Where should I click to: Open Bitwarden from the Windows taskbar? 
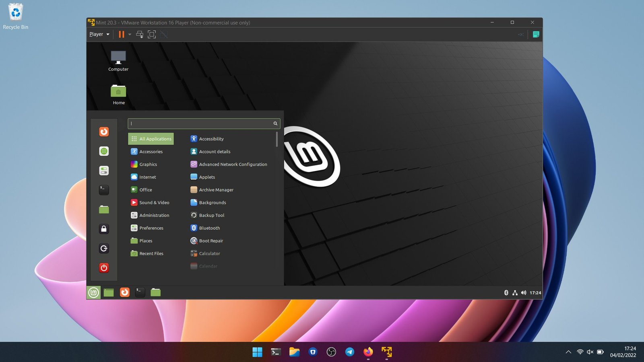tap(313, 352)
